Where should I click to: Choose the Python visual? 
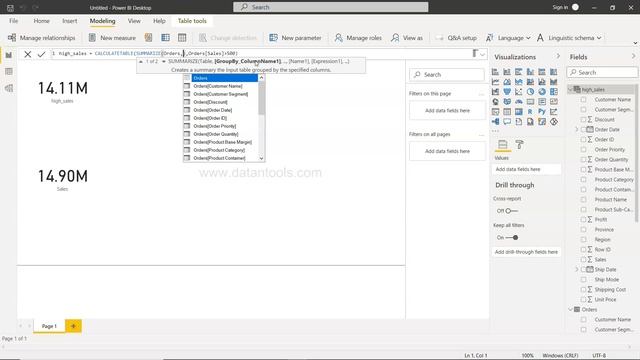[x=542, y=111]
